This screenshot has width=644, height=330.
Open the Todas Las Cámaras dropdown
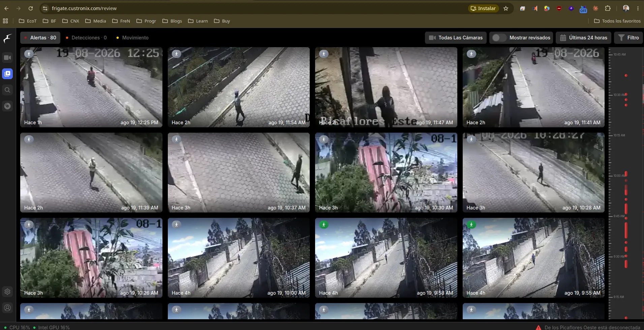point(456,38)
